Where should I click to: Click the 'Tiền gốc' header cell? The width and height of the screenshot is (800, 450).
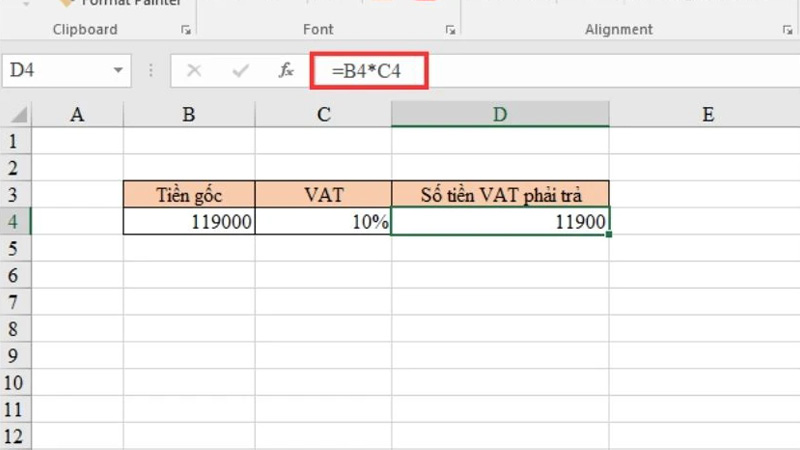189,194
